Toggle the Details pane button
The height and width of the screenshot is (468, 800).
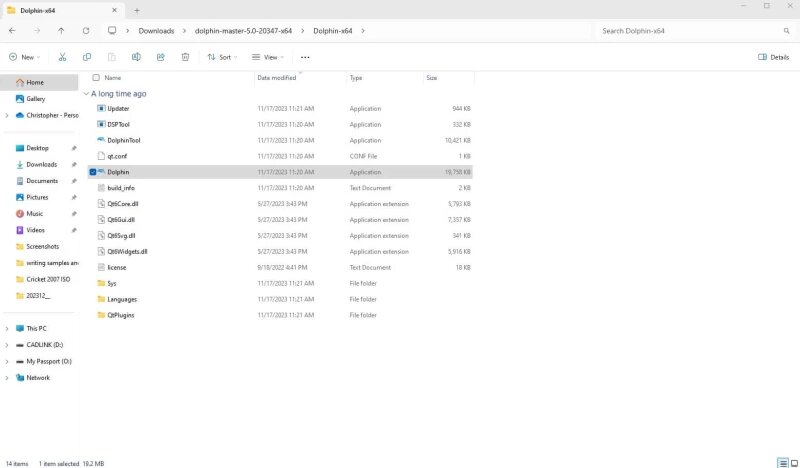point(773,57)
